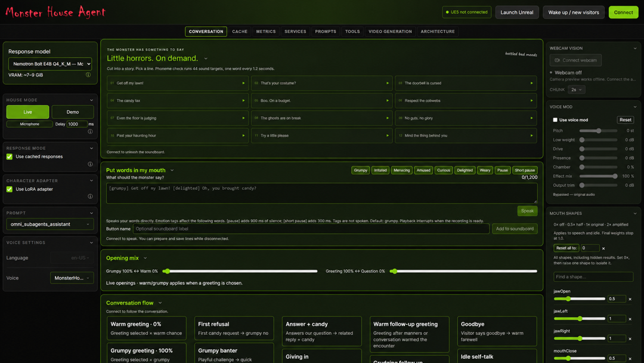Open the Response model dropdown
This screenshot has height=363, width=644.
(x=50, y=64)
